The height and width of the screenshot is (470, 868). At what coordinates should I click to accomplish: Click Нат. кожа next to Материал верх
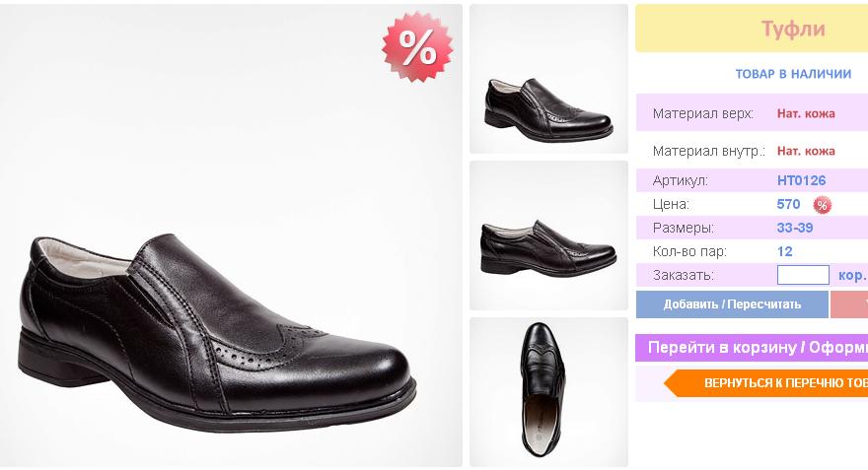tap(806, 113)
